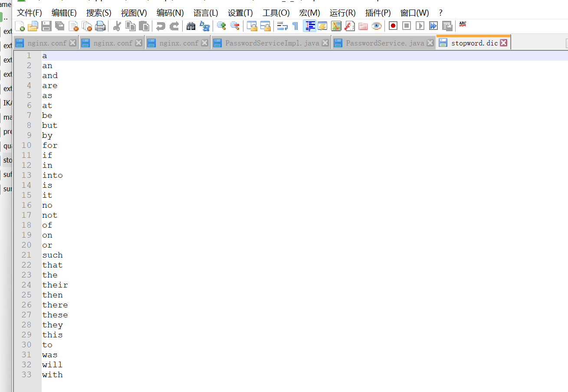Close the PasswordService.java tab
The image size is (568, 392).
point(430,42)
